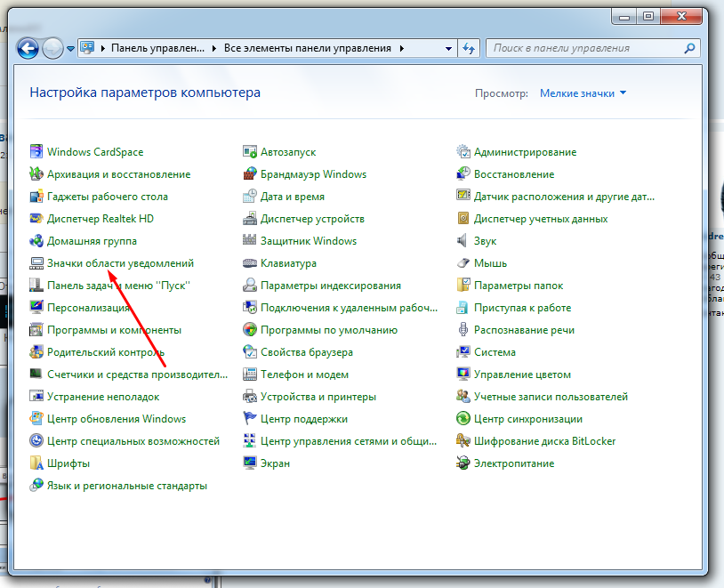Click the Звук speaker icon

pos(463,241)
